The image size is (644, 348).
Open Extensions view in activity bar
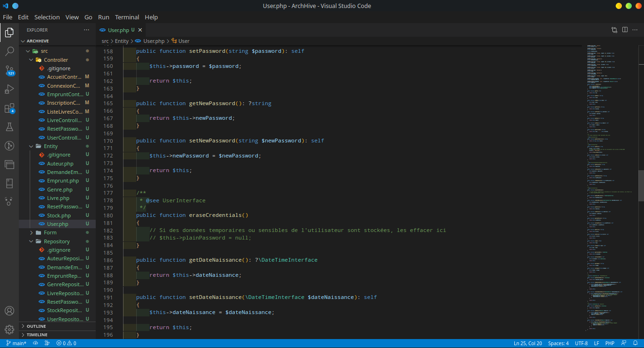[x=9, y=108]
